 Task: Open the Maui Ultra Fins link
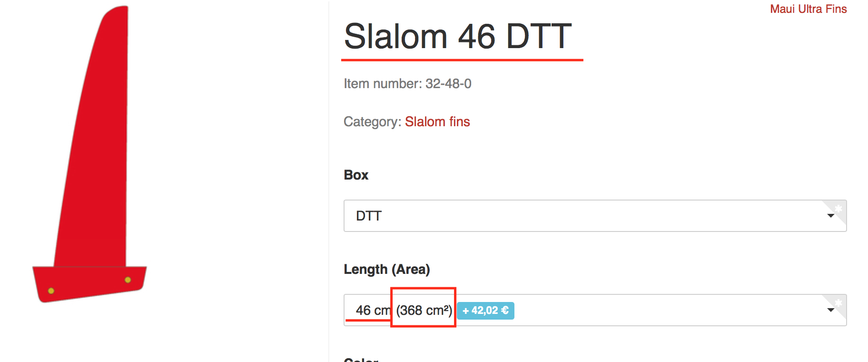coord(808,9)
